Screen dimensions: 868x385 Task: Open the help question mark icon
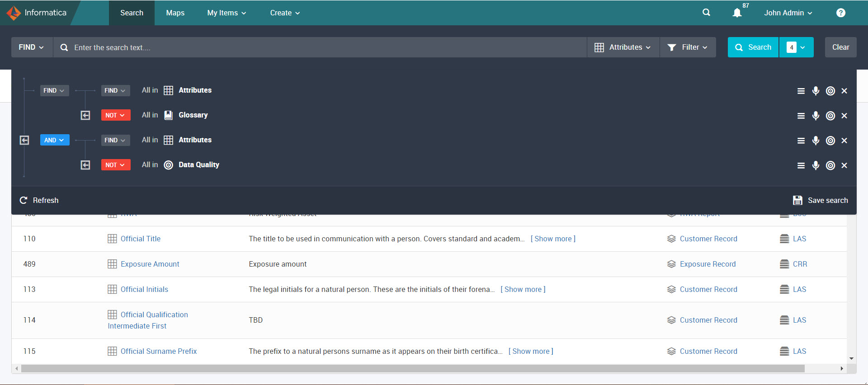pyautogui.click(x=841, y=13)
